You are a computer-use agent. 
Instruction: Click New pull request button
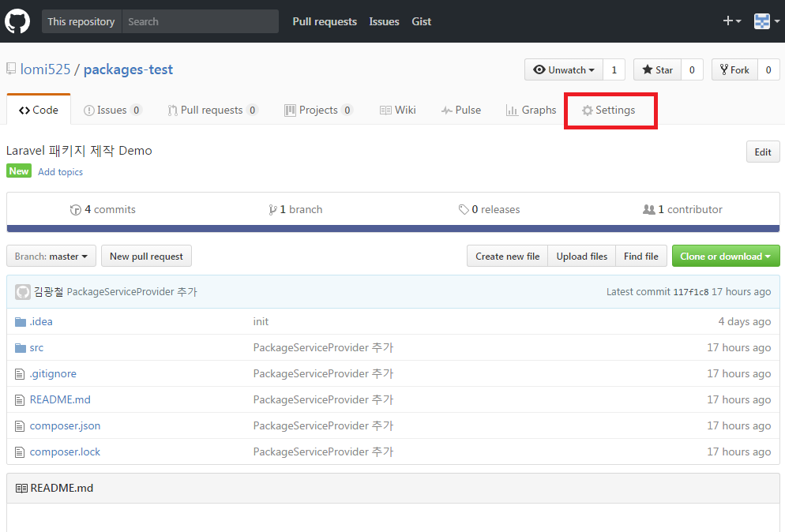(x=146, y=257)
